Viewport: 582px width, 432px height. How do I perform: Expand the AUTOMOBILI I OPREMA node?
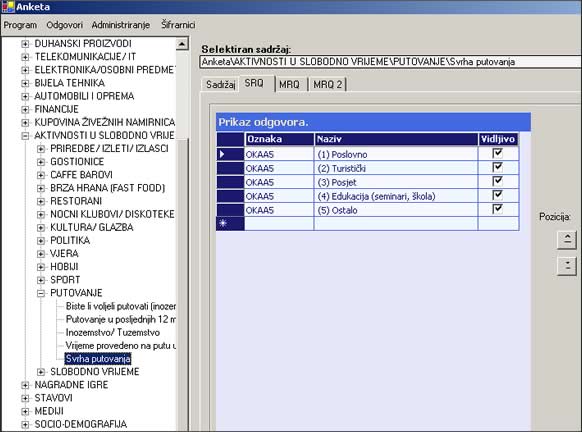25,96
